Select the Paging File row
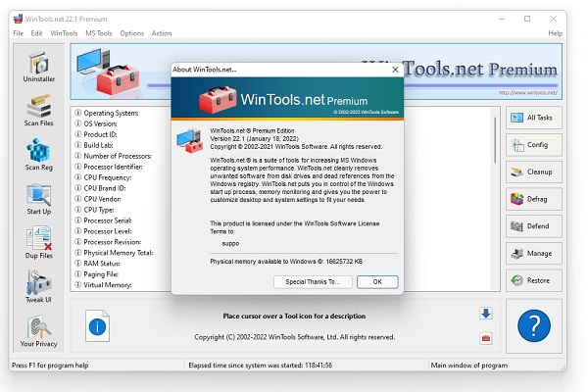Screen dimensions: 588x392 coord(96,274)
